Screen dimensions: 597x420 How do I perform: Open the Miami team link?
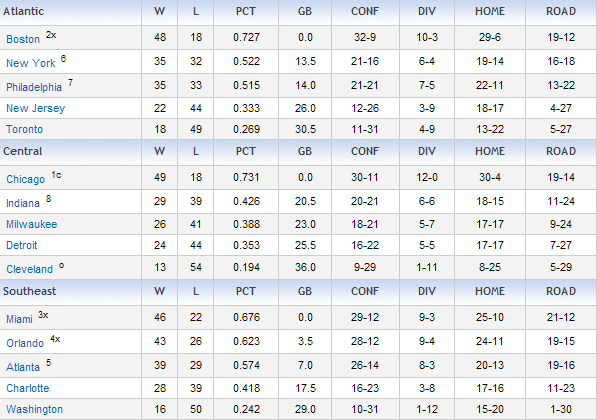coord(19,319)
